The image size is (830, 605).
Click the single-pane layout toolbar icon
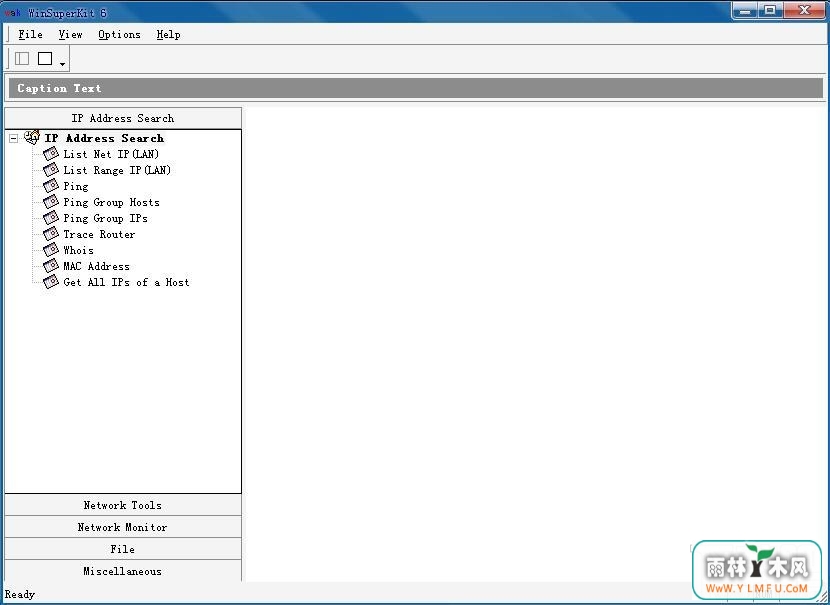(x=45, y=58)
